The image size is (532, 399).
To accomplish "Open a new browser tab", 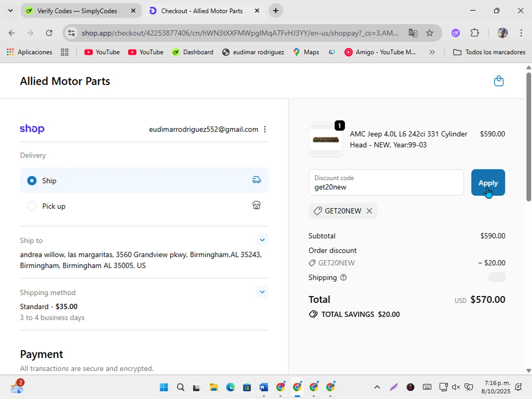I will pyautogui.click(x=276, y=11).
